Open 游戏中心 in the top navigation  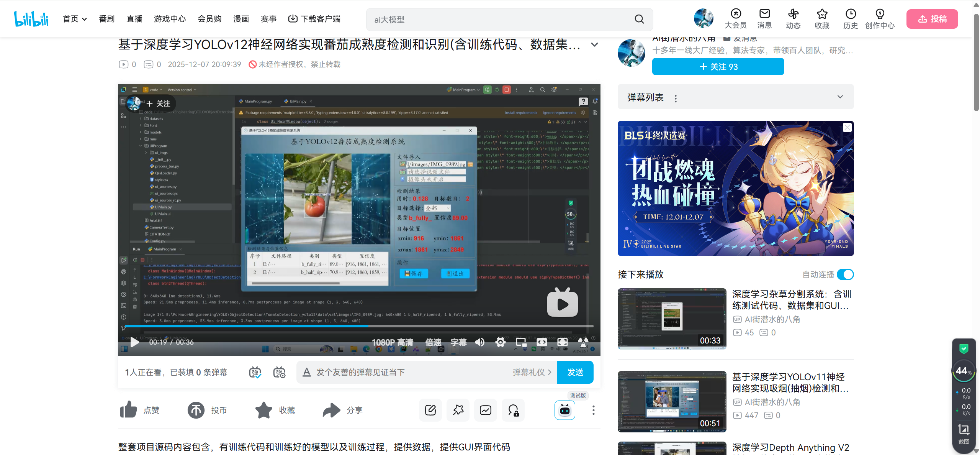(x=170, y=19)
